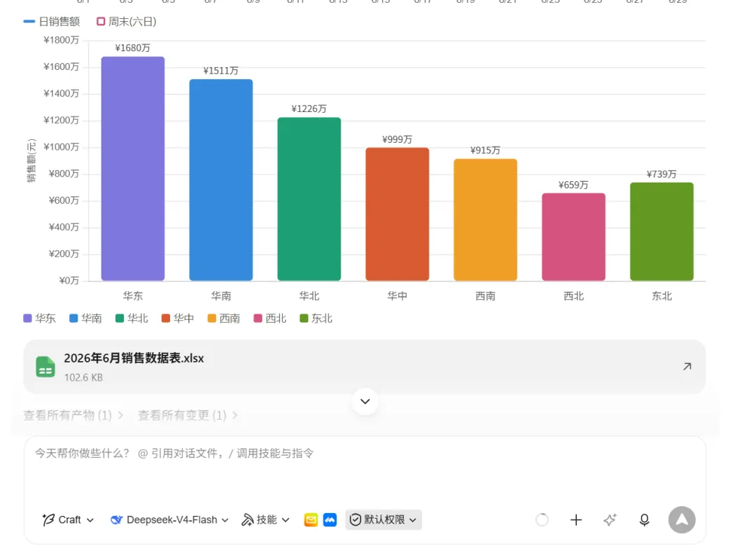Click the 102.6 KB file size text

point(83,378)
